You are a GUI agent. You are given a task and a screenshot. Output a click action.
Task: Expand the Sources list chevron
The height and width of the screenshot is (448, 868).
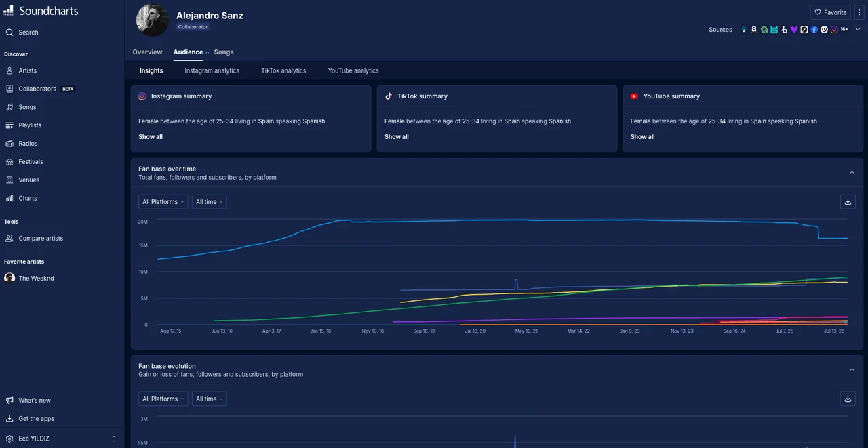[x=858, y=30]
